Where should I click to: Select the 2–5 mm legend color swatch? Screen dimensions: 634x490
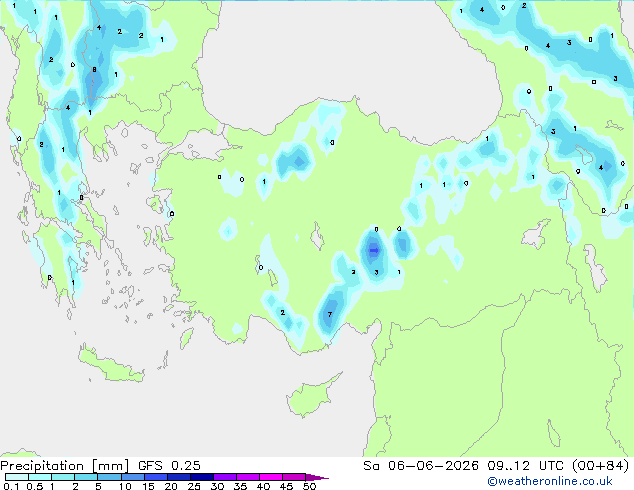86,477
